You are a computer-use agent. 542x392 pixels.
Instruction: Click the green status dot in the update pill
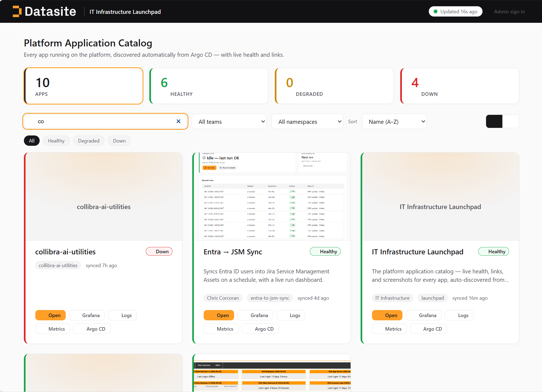pos(435,11)
